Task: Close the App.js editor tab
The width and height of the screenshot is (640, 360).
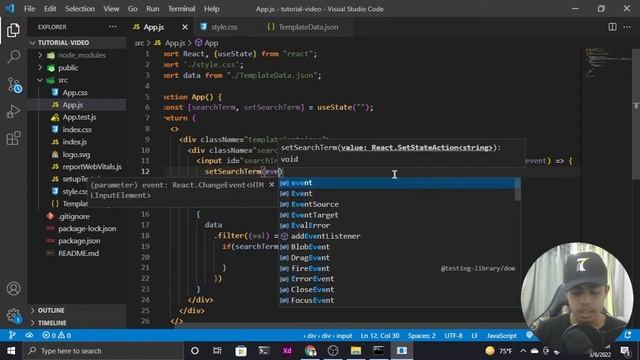Action: (x=185, y=27)
